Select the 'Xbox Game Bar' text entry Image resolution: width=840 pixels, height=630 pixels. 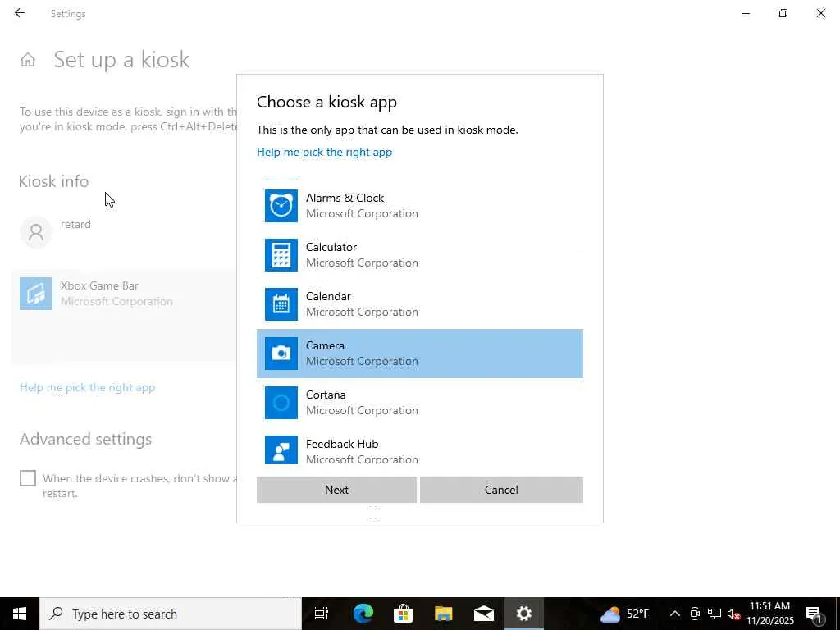tap(99, 285)
